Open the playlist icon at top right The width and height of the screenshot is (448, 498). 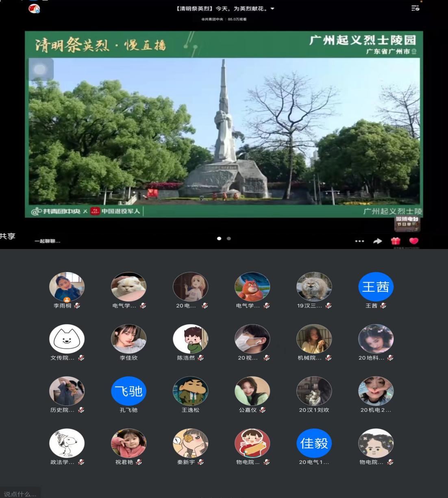pyautogui.click(x=415, y=8)
